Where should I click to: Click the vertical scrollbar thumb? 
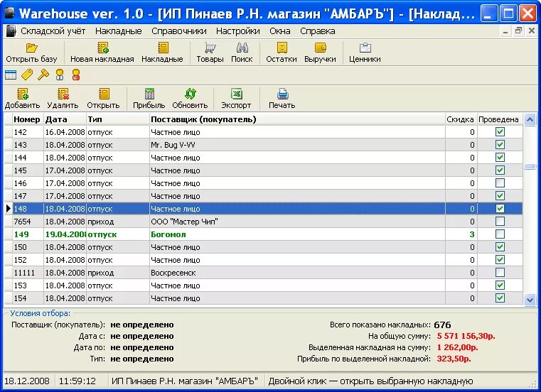(x=530, y=167)
